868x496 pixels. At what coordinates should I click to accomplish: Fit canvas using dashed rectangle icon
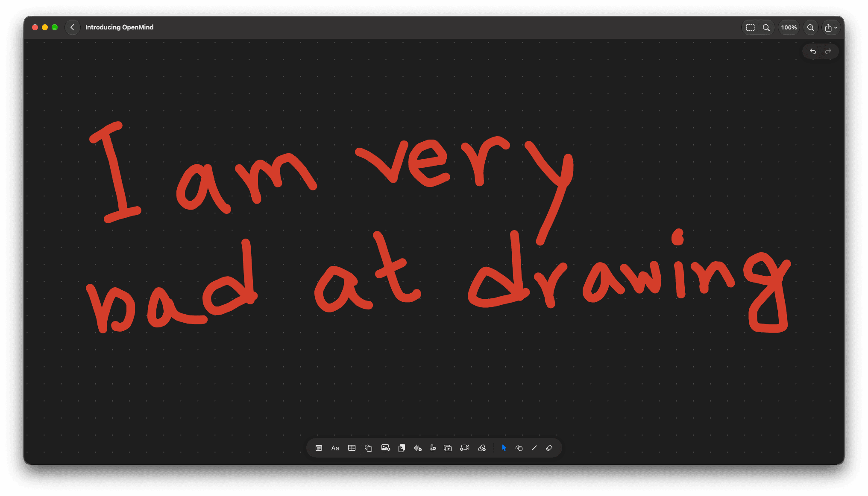pos(751,27)
